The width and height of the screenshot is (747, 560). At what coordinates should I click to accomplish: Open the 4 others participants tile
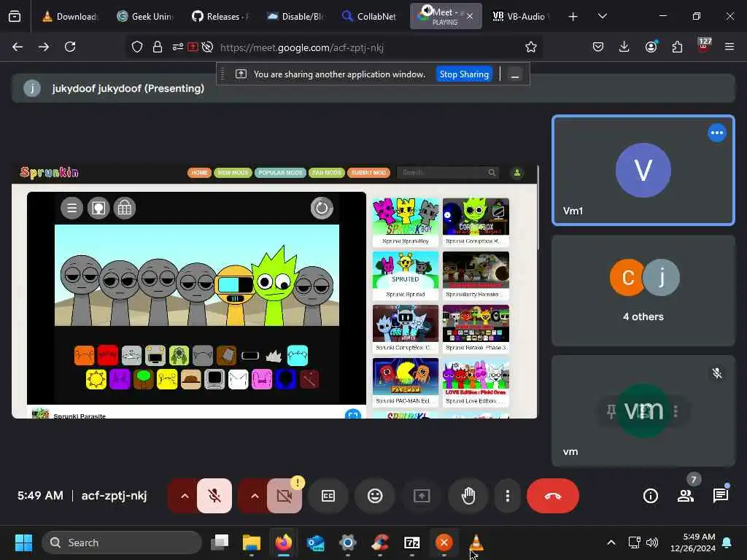[x=643, y=290]
